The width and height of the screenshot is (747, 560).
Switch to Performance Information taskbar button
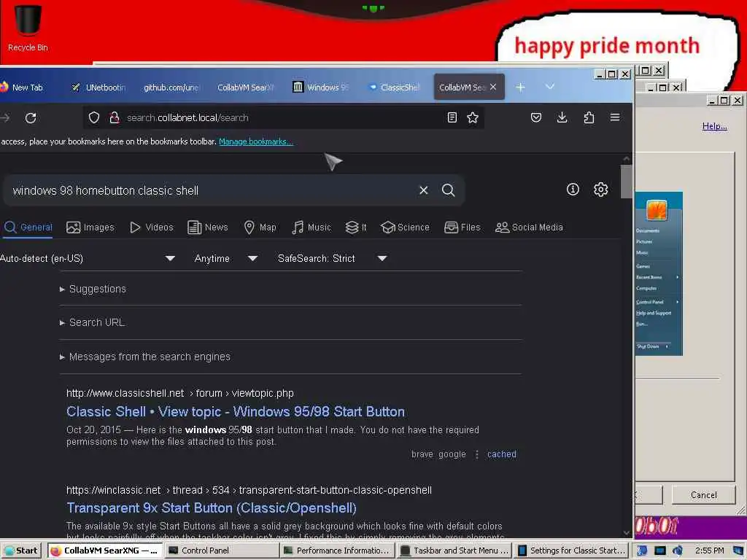point(337,551)
